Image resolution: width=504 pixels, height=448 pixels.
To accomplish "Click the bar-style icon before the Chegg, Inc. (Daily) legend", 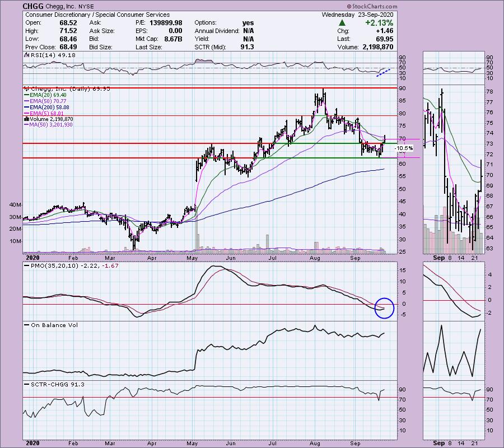I will click(x=27, y=88).
